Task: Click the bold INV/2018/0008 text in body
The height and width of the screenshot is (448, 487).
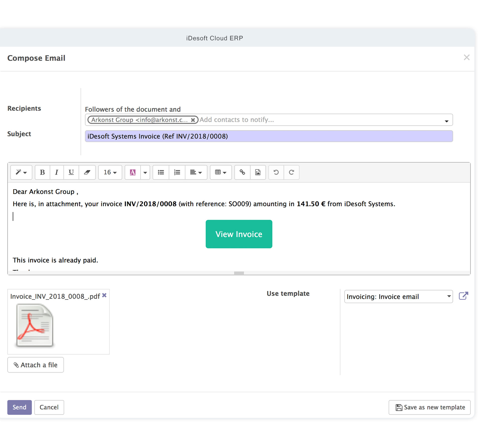Action: pyautogui.click(x=150, y=204)
